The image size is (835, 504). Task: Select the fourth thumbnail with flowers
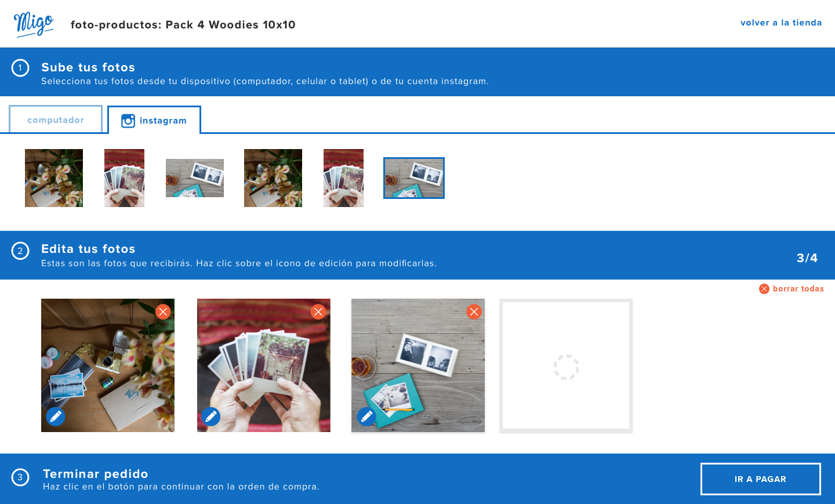pyautogui.click(x=273, y=178)
